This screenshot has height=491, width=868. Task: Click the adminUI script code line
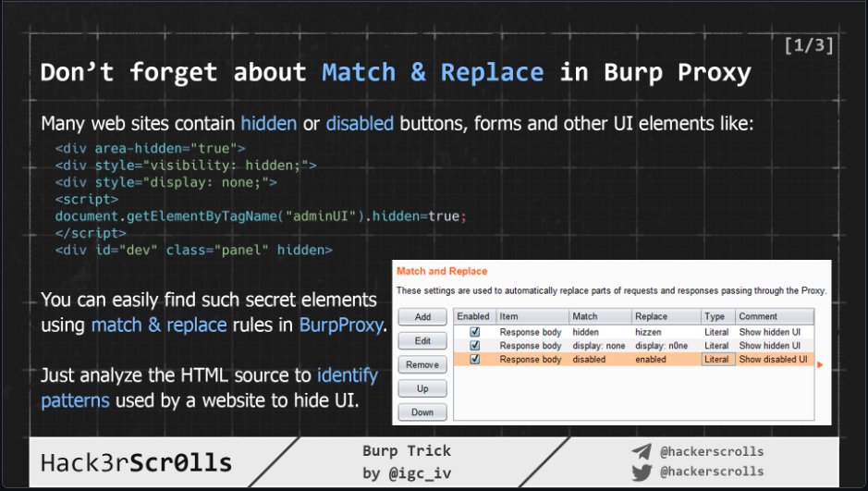[261, 215]
